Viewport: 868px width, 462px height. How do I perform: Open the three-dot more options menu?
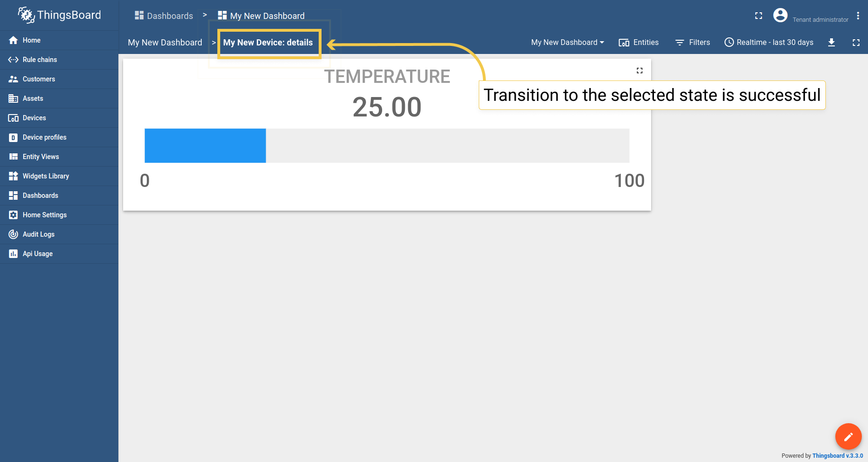tap(858, 16)
